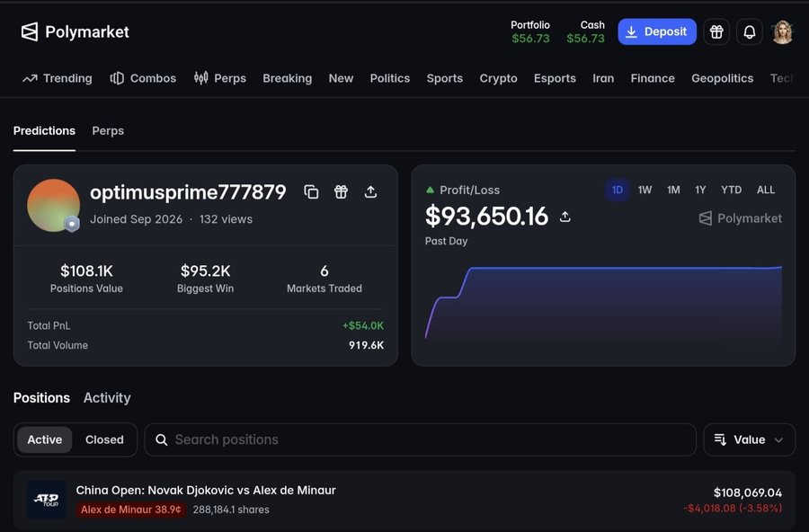The width and height of the screenshot is (809, 532).
Task: Switch to Activity tab
Action: coord(107,398)
